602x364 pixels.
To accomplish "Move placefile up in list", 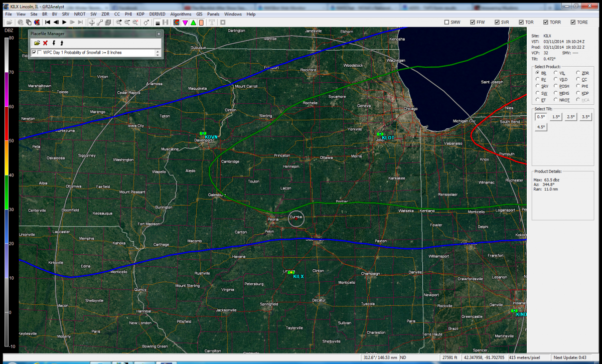I will [61, 43].
